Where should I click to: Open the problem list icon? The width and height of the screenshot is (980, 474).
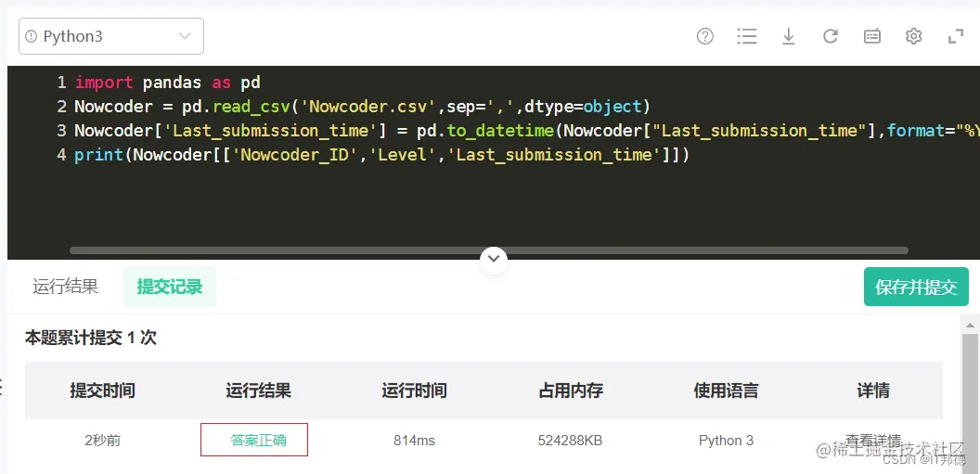pos(747,37)
